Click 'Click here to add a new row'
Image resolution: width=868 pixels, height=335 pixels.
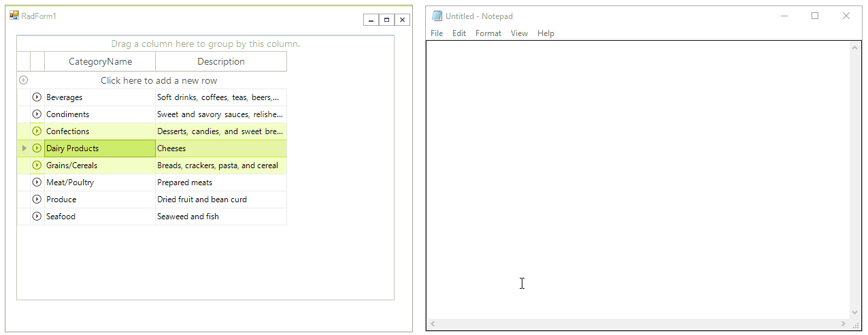(158, 80)
